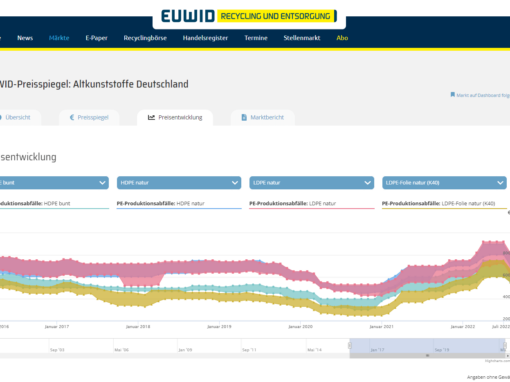Open the News menu item
This screenshot has height=382, width=510.
(x=25, y=38)
